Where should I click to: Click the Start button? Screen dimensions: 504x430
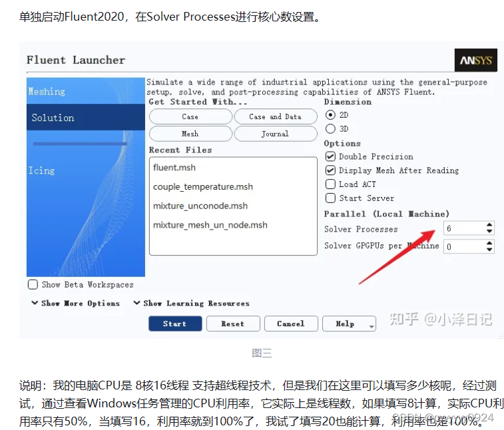click(175, 323)
